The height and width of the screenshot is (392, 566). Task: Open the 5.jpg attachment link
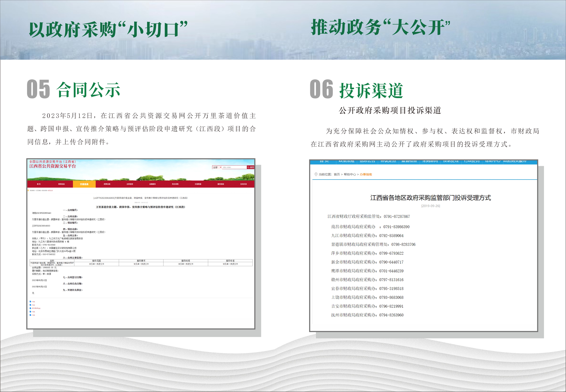click(x=33, y=311)
